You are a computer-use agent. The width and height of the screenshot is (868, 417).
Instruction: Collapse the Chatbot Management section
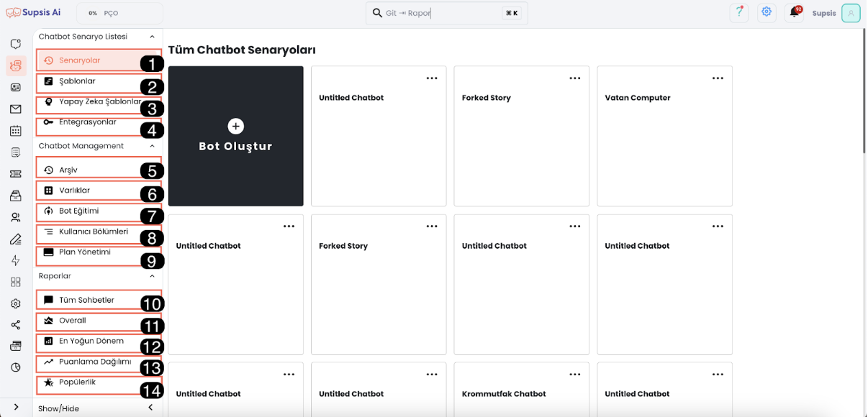tap(152, 146)
